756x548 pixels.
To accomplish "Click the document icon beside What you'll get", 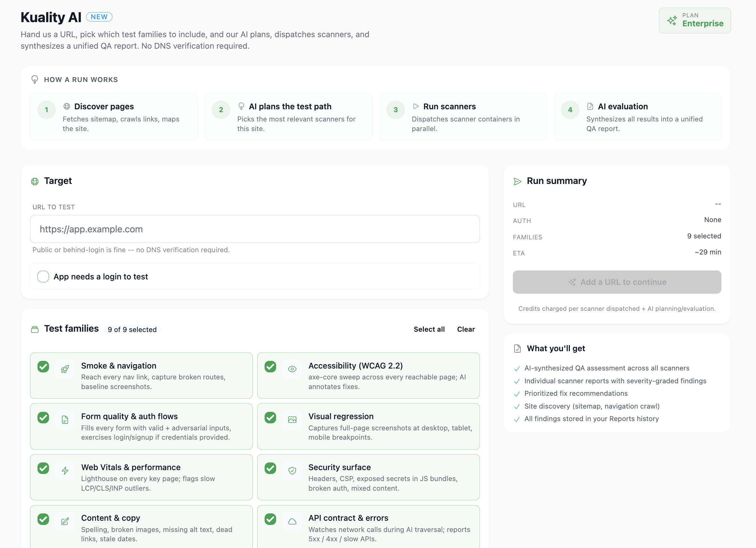I will 517,349.
